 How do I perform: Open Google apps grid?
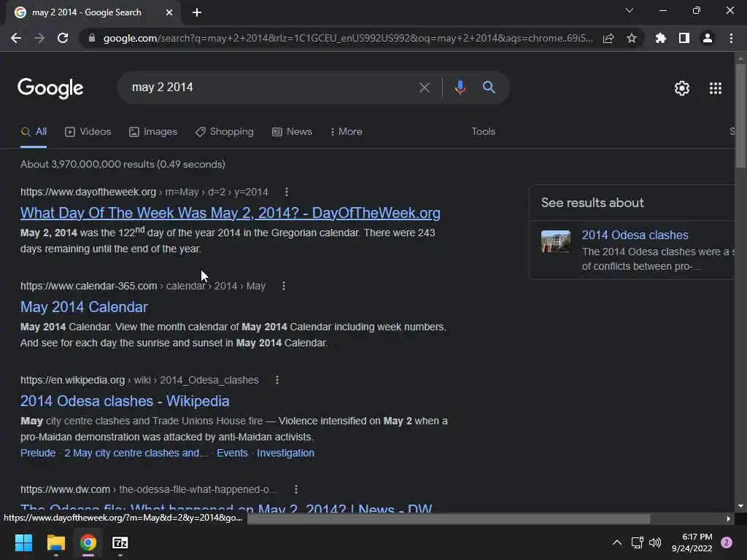click(716, 88)
